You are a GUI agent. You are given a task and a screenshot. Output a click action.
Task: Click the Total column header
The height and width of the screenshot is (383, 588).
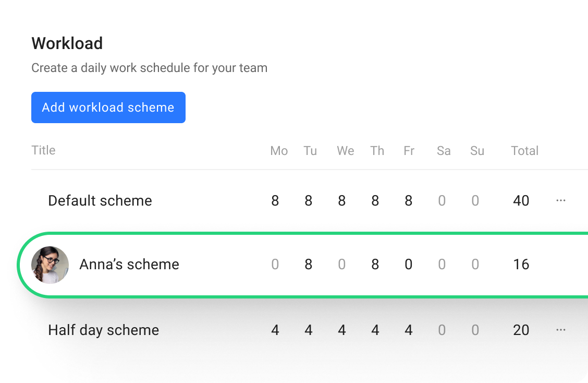(x=524, y=151)
